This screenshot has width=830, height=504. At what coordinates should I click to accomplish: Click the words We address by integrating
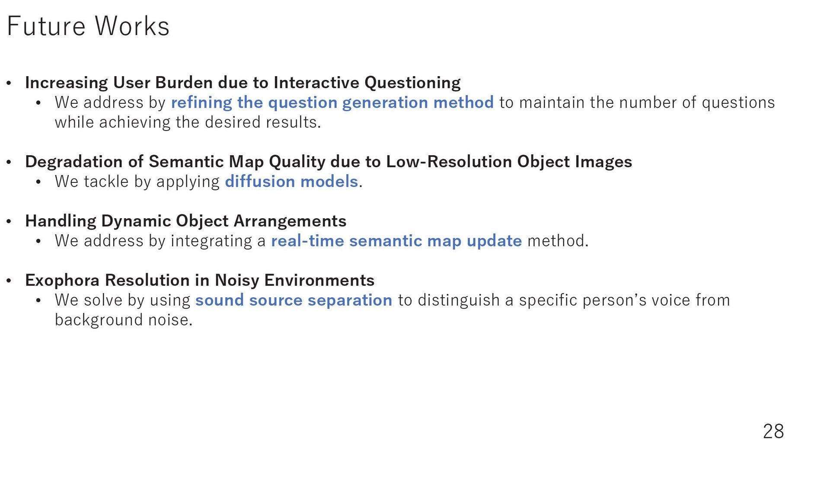(153, 241)
